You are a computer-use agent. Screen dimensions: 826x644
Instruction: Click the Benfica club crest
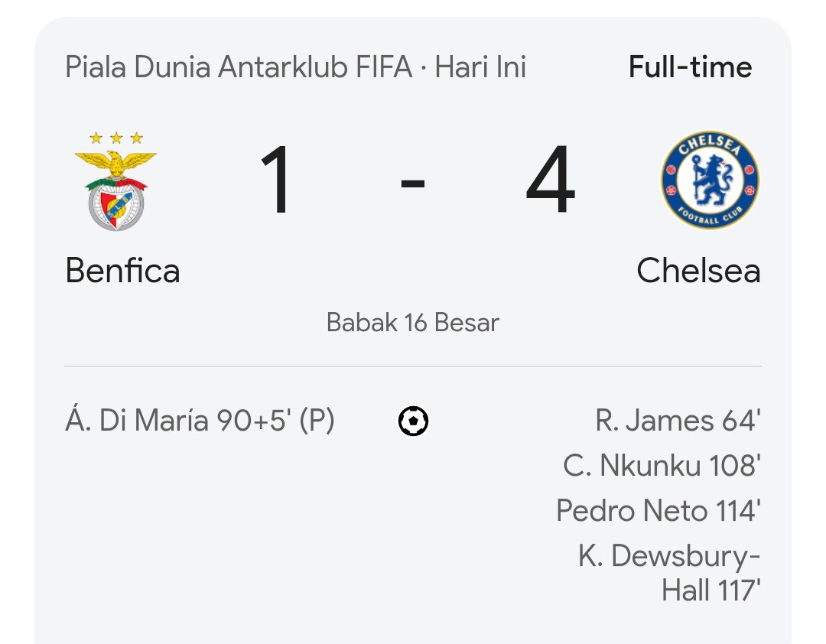[116, 181]
